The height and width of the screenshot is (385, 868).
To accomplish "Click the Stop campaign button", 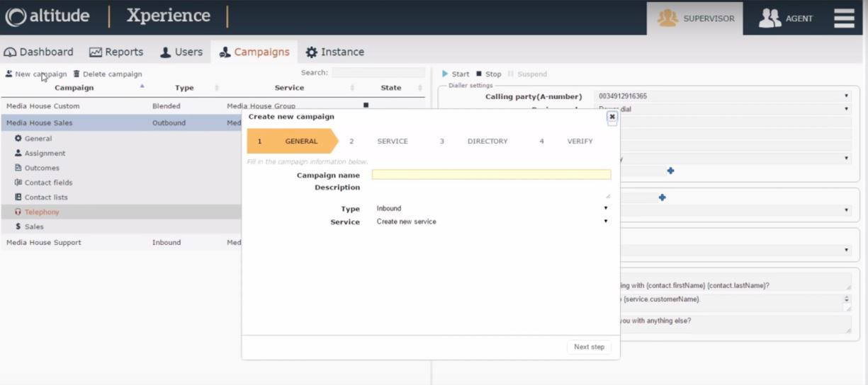I will pos(489,74).
